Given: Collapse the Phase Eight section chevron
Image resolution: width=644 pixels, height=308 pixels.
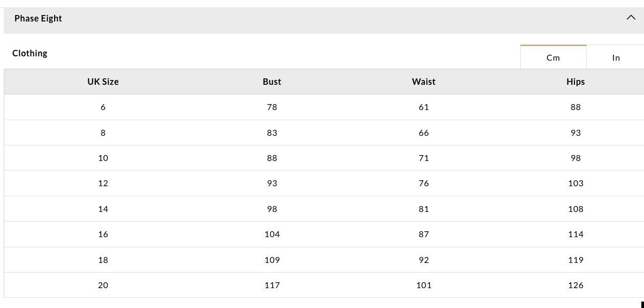Looking at the screenshot, I should point(631,18).
